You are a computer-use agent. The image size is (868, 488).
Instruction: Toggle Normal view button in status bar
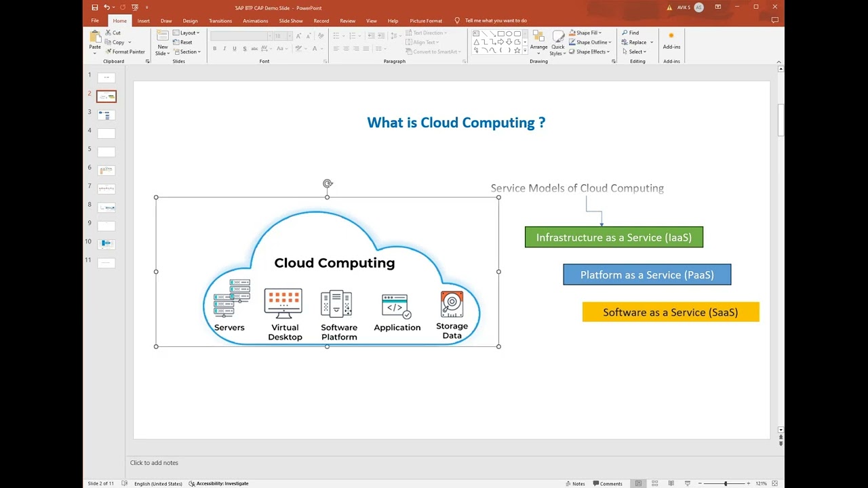638,483
